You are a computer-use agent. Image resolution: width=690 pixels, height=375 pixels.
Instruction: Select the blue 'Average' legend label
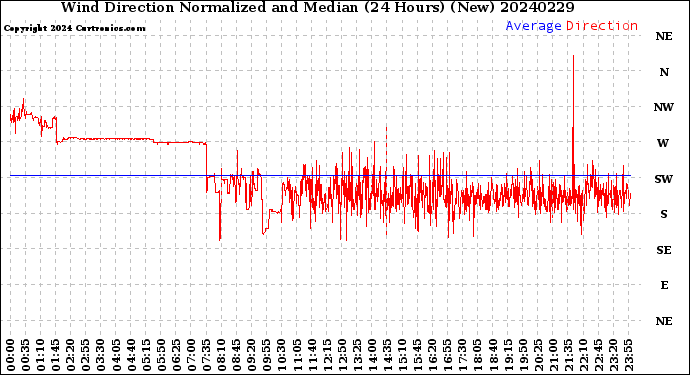tap(533, 26)
